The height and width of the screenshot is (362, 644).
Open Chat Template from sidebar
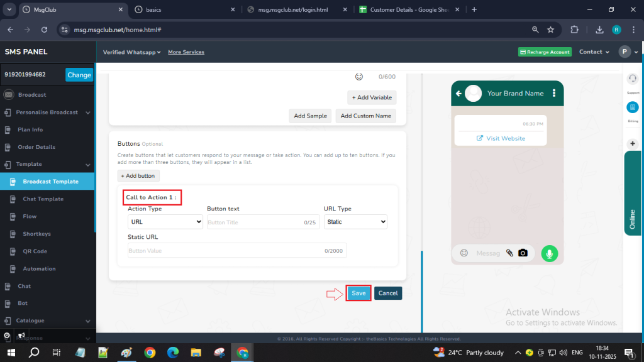pyautogui.click(x=43, y=199)
